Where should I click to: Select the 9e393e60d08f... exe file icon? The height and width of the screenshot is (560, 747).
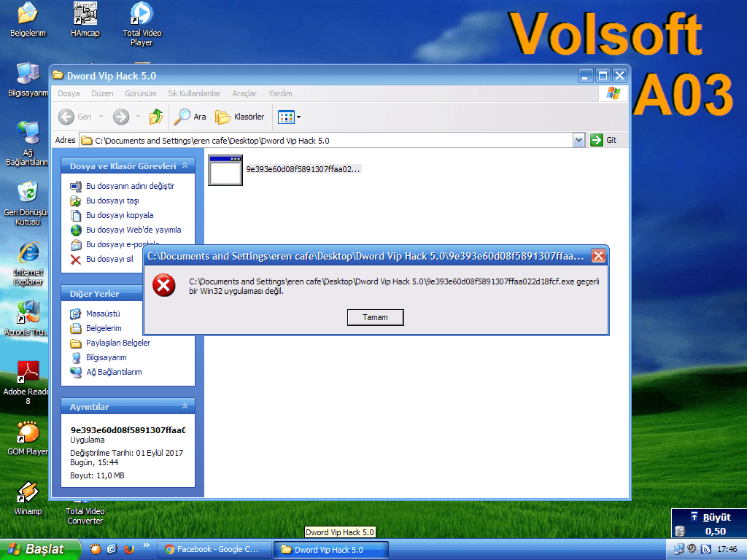(225, 170)
